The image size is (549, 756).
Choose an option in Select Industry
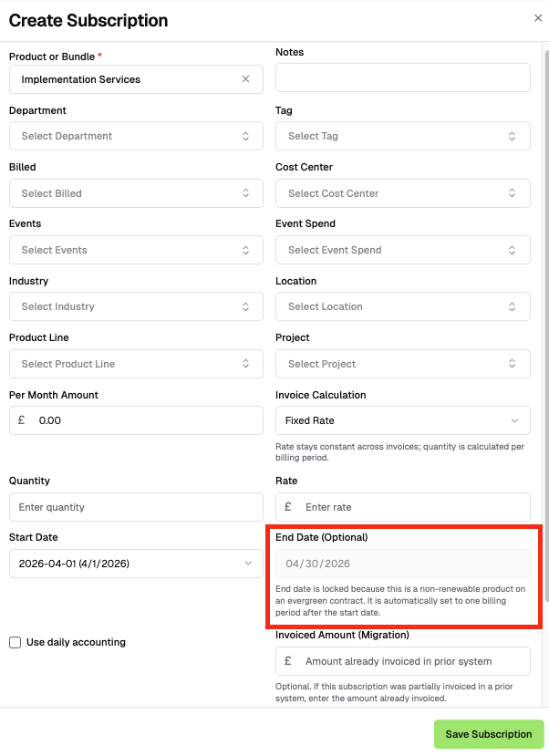coord(136,306)
